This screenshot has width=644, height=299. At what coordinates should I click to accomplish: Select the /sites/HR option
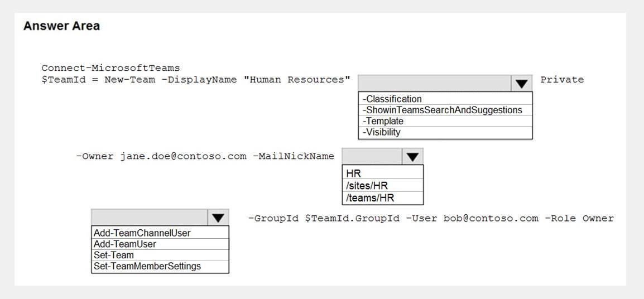382,185
